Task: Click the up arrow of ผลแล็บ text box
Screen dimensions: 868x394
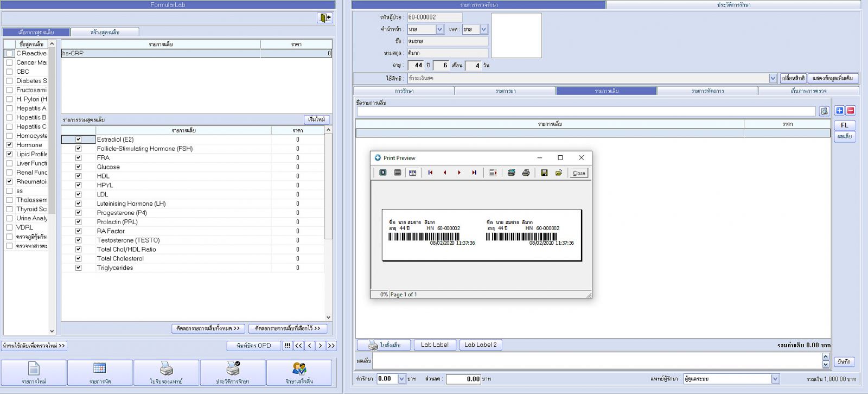Action: pyautogui.click(x=826, y=357)
